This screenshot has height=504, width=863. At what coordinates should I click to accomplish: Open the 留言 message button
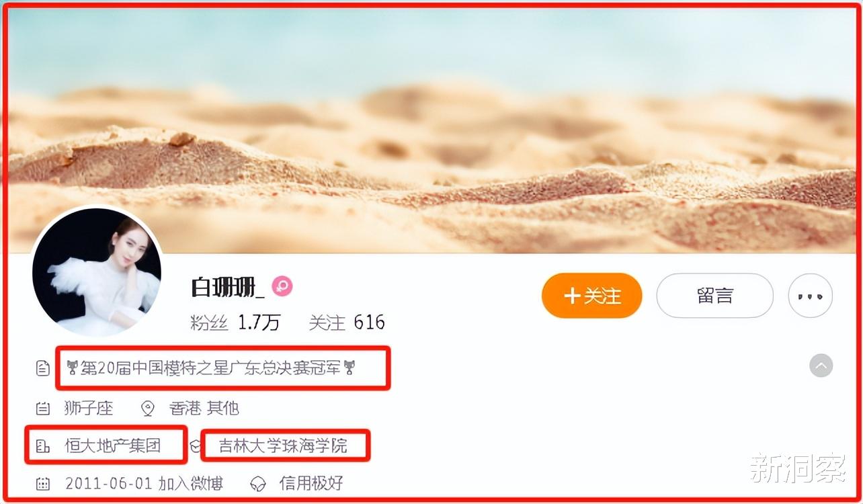click(x=714, y=296)
